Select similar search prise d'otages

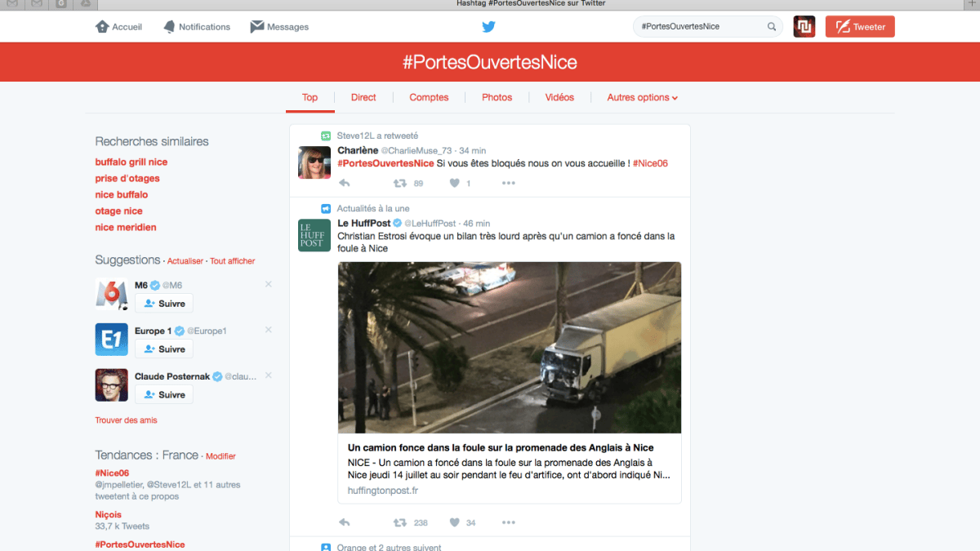[x=127, y=179]
